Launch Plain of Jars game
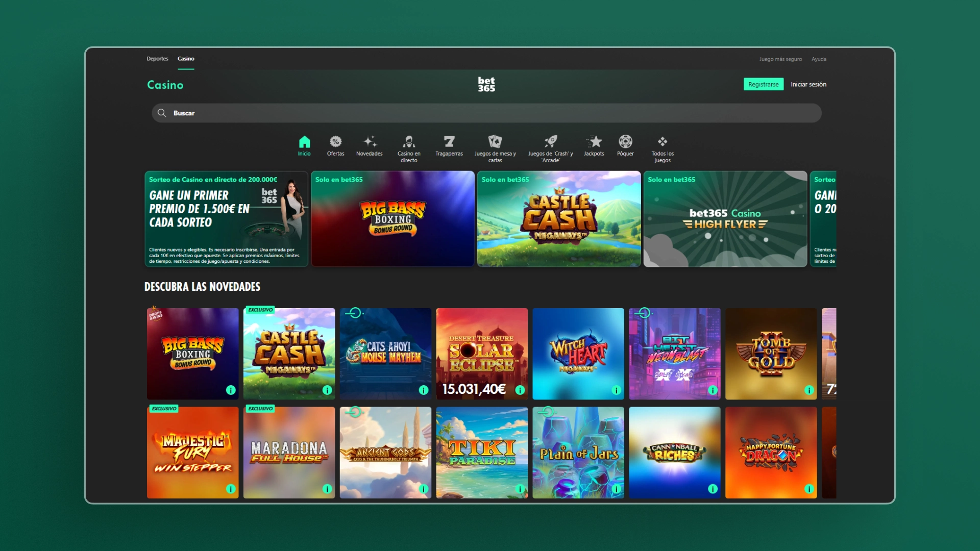 coord(578,453)
